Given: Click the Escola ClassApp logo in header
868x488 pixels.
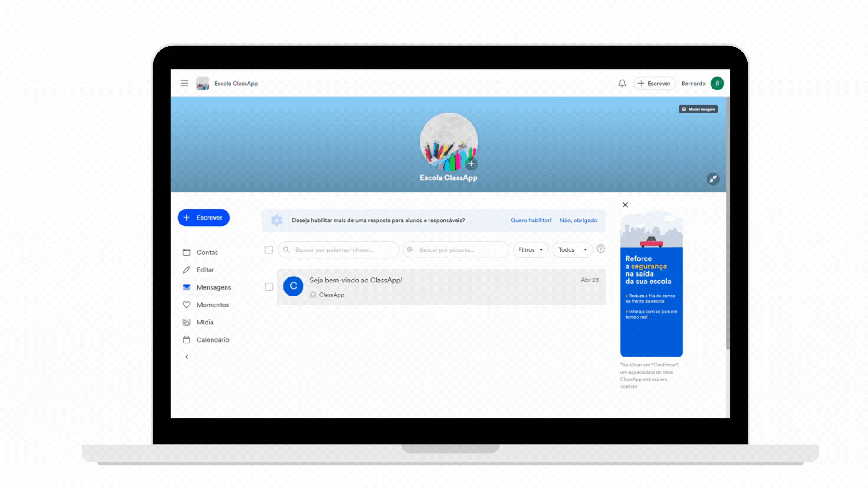Looking at the screenshot, I should pos(203,84).
